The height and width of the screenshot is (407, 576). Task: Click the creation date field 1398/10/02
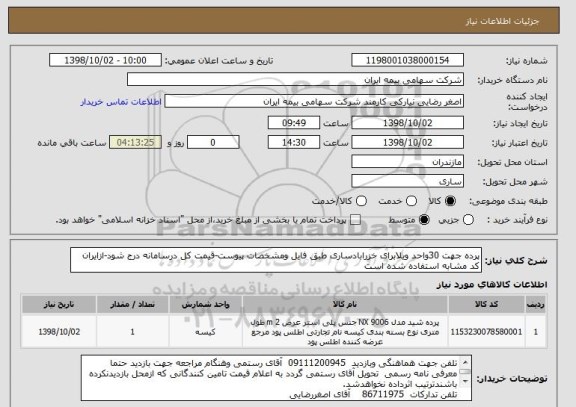point(407,123)
